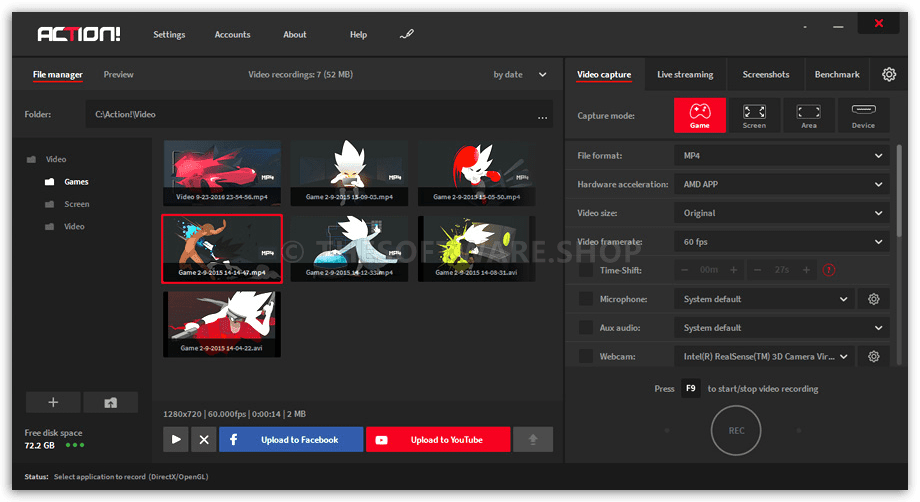Switch to the Preview tab
920x502 pixels.
[119, 74]
